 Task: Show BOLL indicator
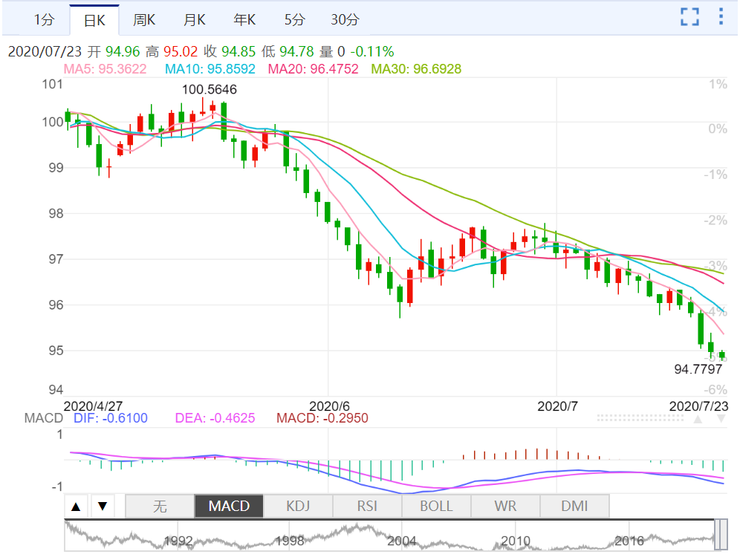pos(436,507)
